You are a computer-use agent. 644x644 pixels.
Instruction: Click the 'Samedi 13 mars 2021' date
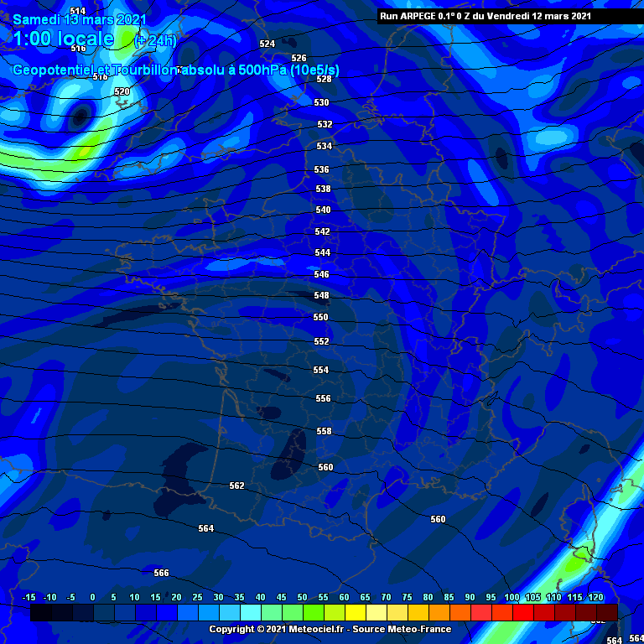[80, 19]
